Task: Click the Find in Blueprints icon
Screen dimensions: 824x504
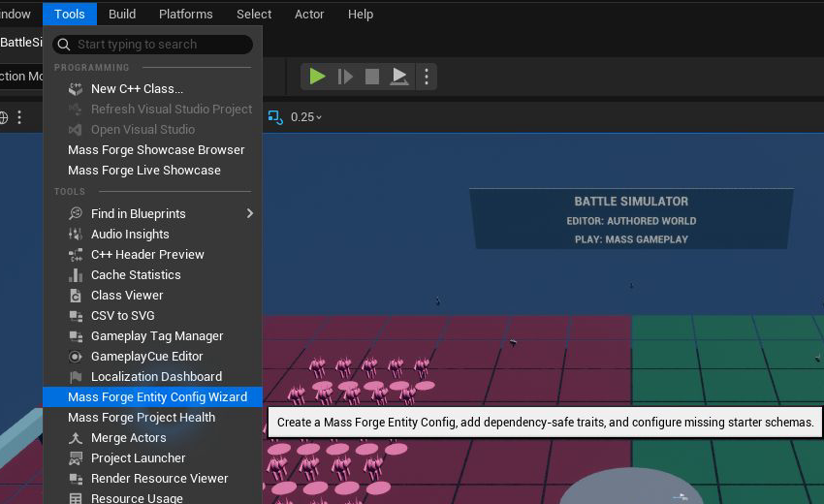Action: (x=76, y=214)
